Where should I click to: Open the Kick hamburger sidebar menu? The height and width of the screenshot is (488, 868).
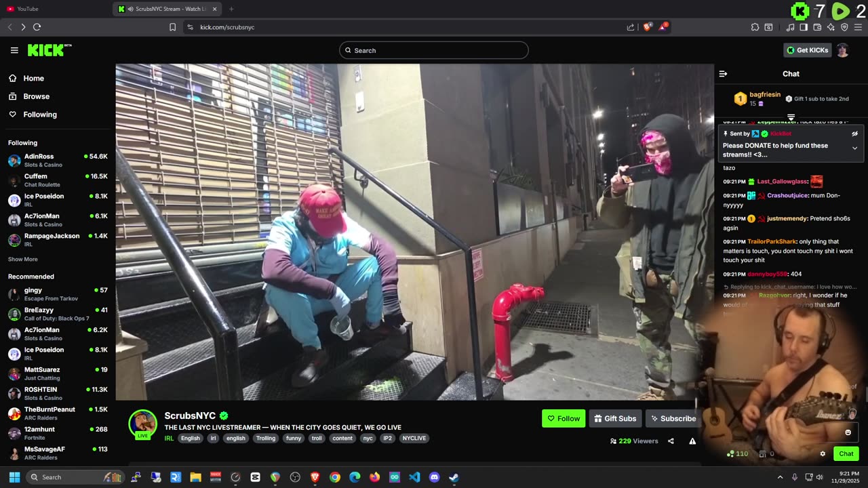14,50
